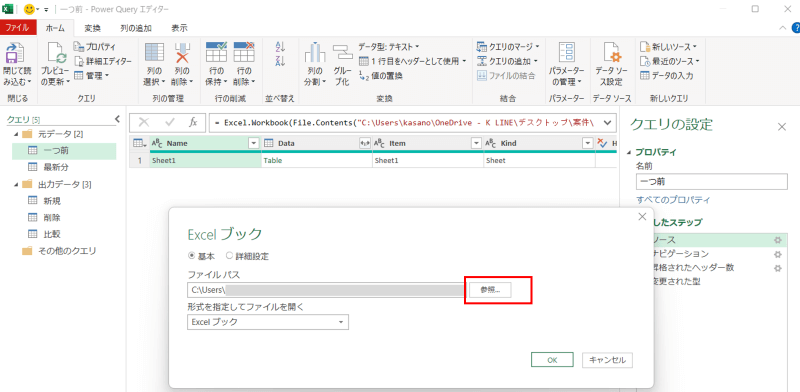Open クエリのマージ dropdown
The height and width of the screenshot is (392, 800).
[508, 47]
